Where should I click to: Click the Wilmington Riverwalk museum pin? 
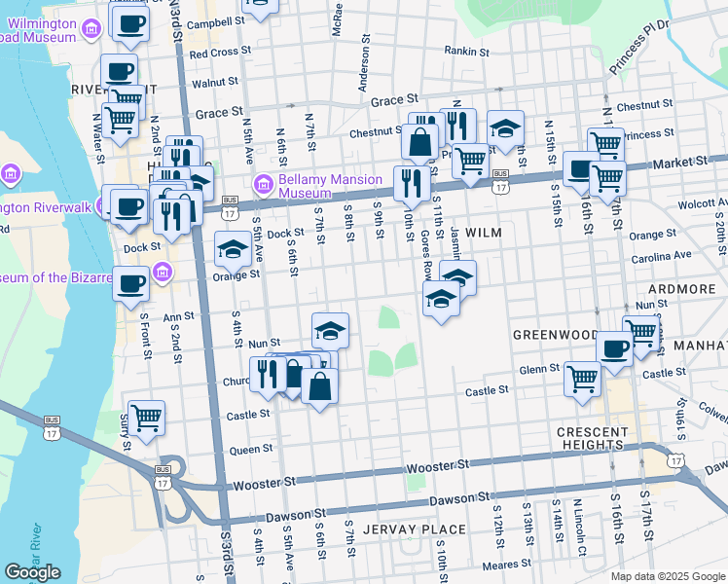pos(12,175)
